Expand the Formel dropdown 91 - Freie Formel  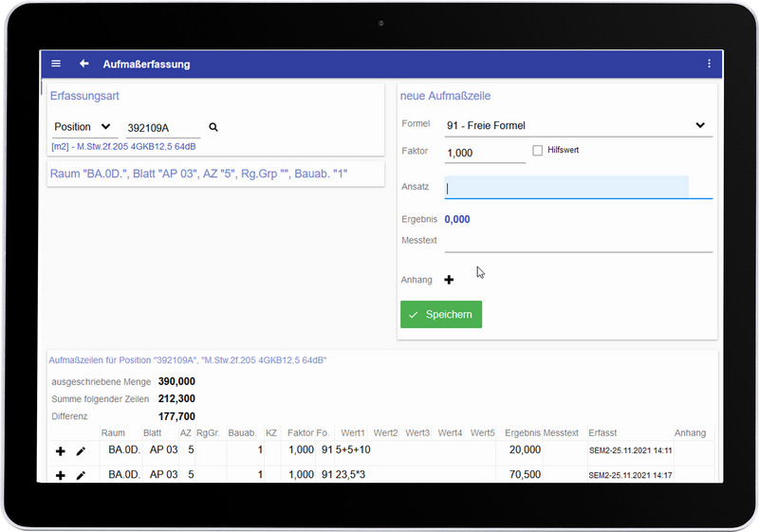578,125
